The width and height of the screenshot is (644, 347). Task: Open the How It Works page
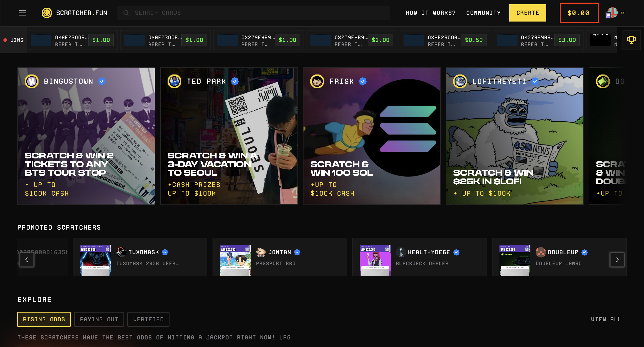click(x=430, y=13)
